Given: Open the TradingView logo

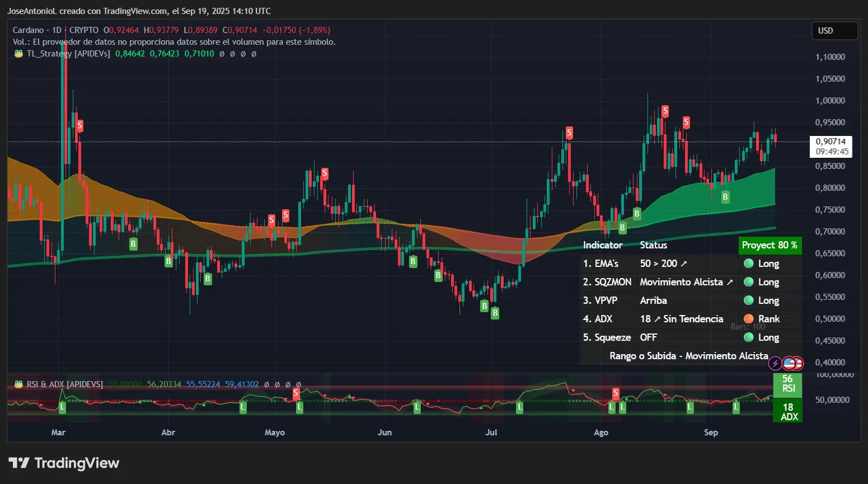Looking at the screenshot, I should (64, 463).
